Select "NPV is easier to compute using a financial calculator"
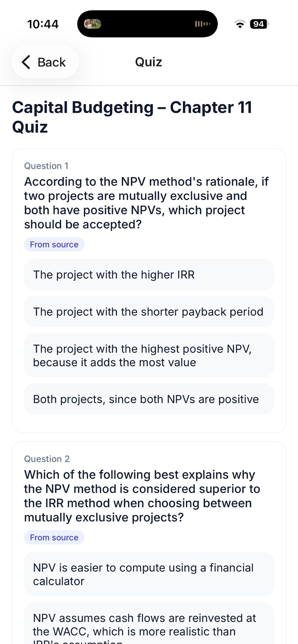The width and height of the screenshot is (298, 644). [x=149, y=574]
